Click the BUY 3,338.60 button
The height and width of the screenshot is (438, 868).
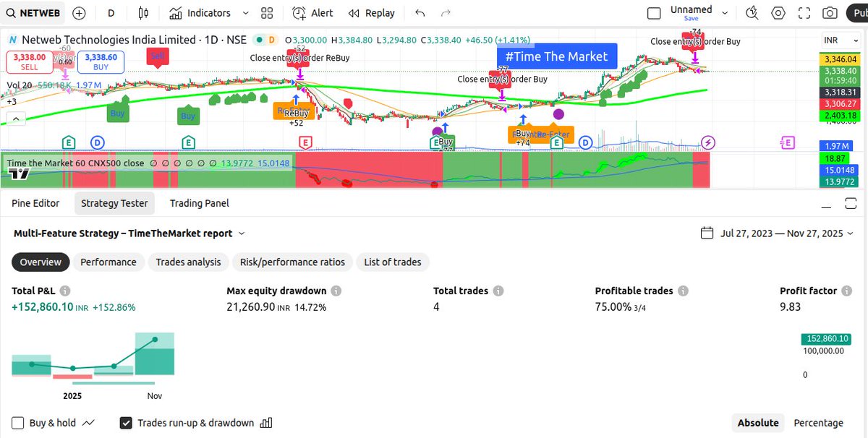[101, 62]
